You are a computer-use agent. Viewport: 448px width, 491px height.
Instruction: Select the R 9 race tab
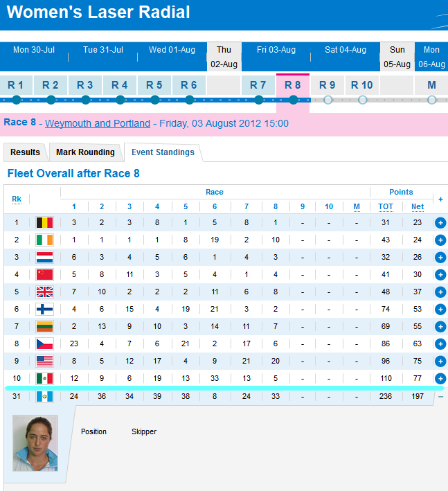328,85
